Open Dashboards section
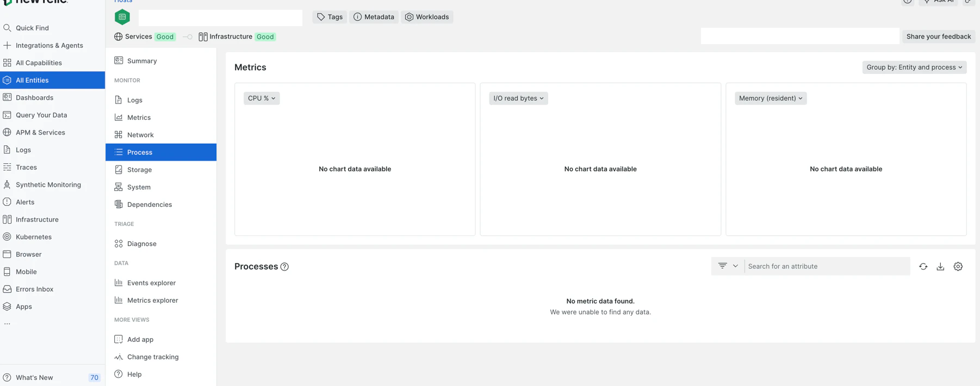Image resolution: width=980 pixels, height=386 pixels. [x=52, y=97]
